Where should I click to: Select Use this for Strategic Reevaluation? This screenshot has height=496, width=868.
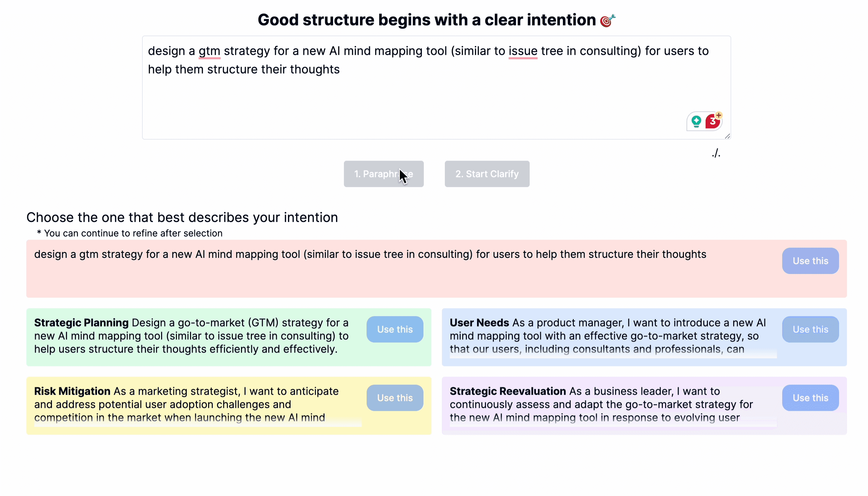click(x=811, y=397)
